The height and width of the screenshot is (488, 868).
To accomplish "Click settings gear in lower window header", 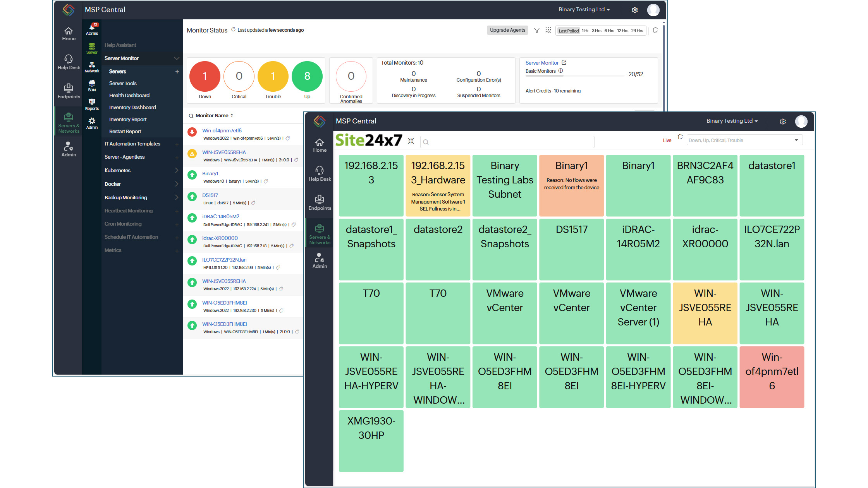I will pyautogui.click(x=782, y=122).
